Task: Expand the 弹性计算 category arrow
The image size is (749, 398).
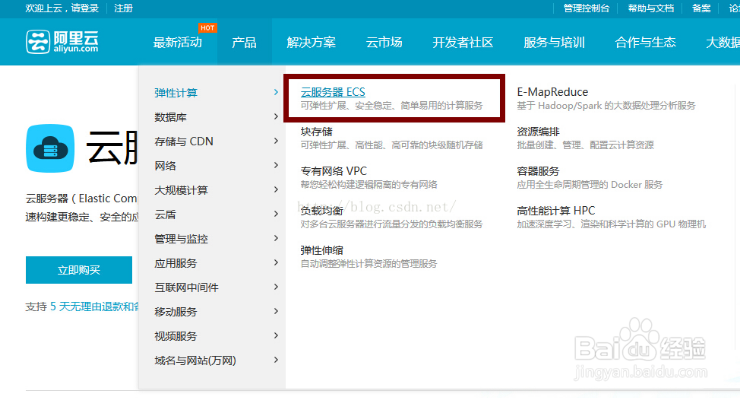Action: (276, 92)
